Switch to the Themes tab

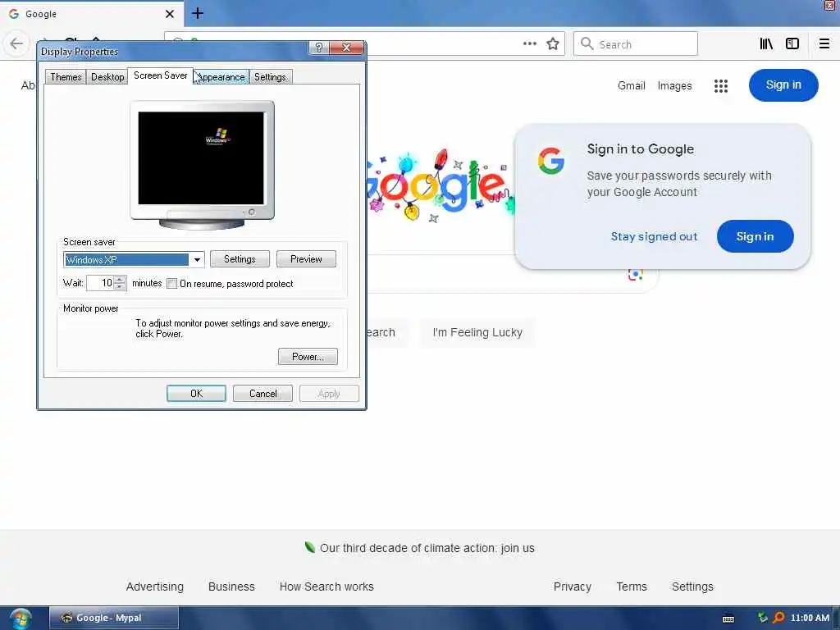(x=66, y=77)
